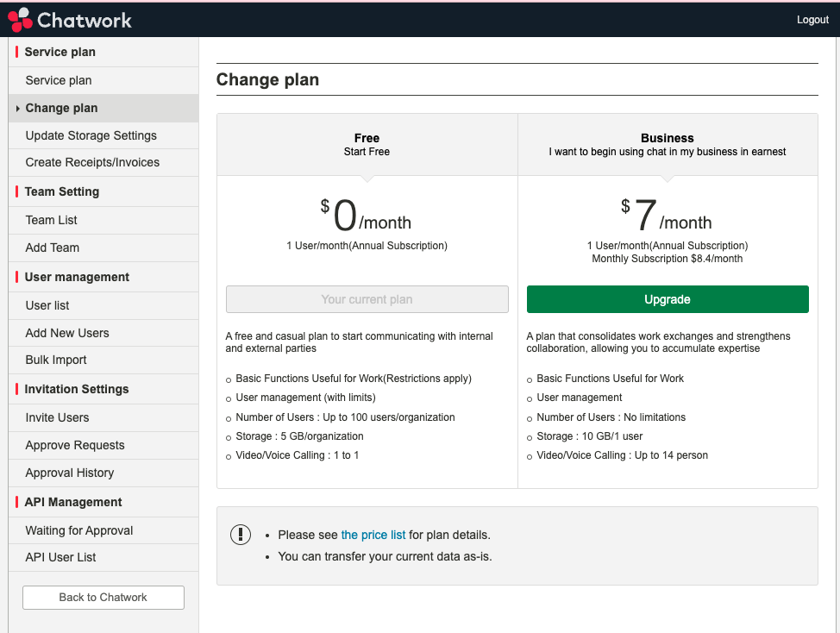Viewport: 840px width, 633px height.
Task: Open the User list page
Action: click(47, 305)
